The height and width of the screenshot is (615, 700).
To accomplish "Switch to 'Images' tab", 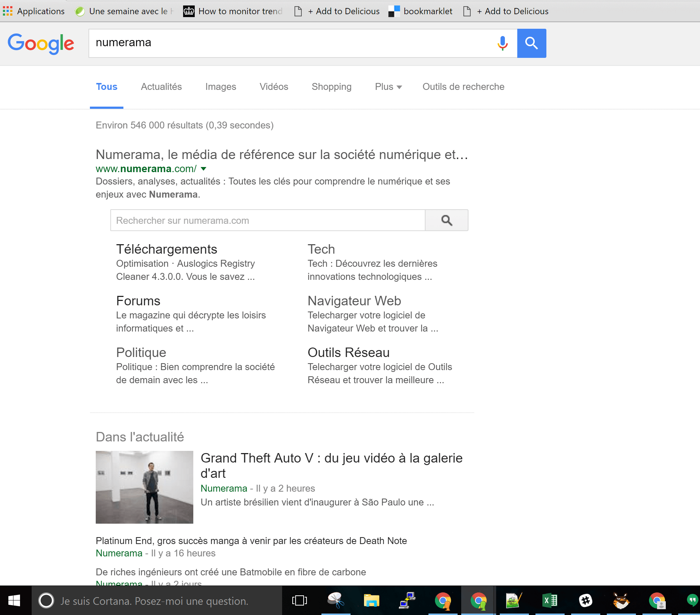I will pyautogui.click(x=221, y=87).
